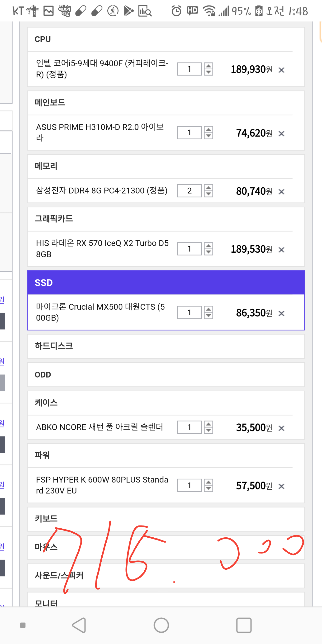The image size is (322, 644).
Task: Tap the 키보드 category row
Action: [166, 518]
